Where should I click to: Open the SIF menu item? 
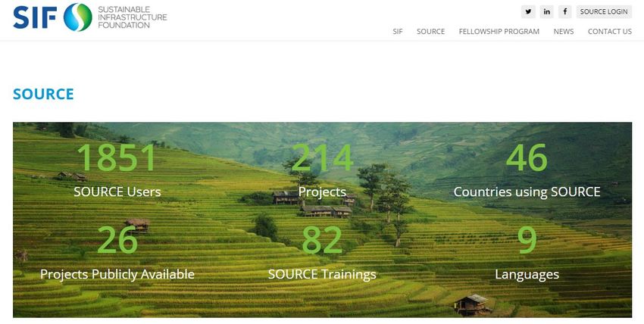point(398,32)
